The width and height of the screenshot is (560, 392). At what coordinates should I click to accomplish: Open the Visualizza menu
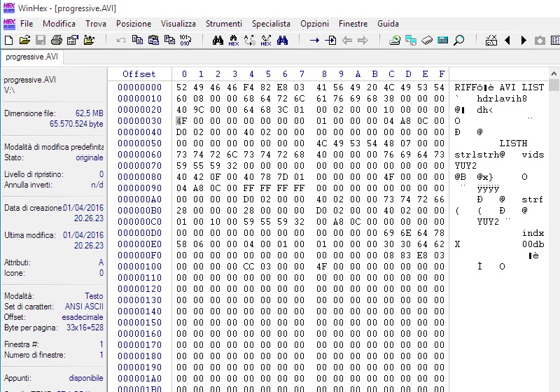[x=178, y=24]
